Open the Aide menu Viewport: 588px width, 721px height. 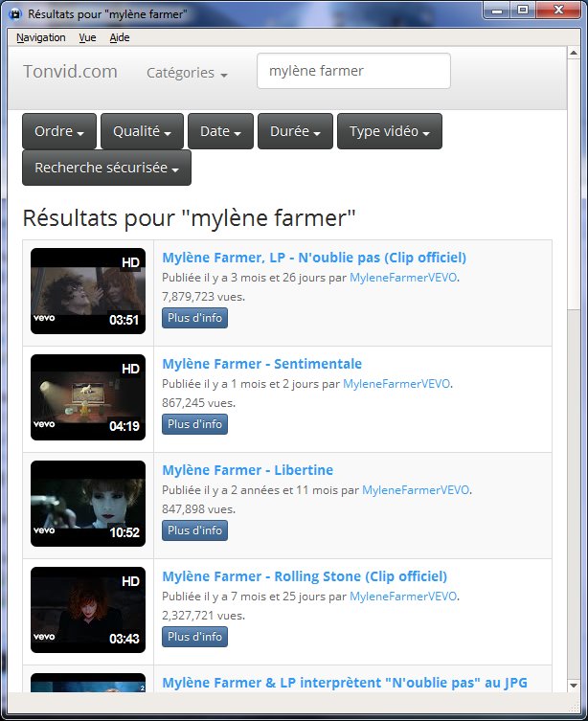click(x=120, y=37)
